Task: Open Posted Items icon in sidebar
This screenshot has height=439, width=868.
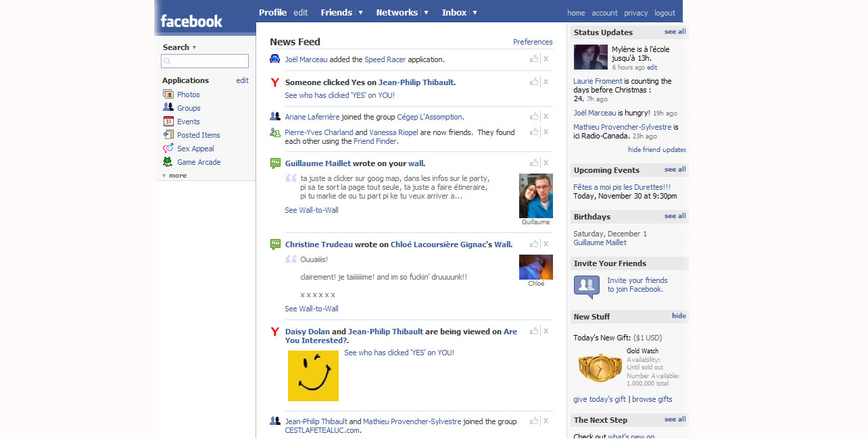Action: [x=168, y=135]
